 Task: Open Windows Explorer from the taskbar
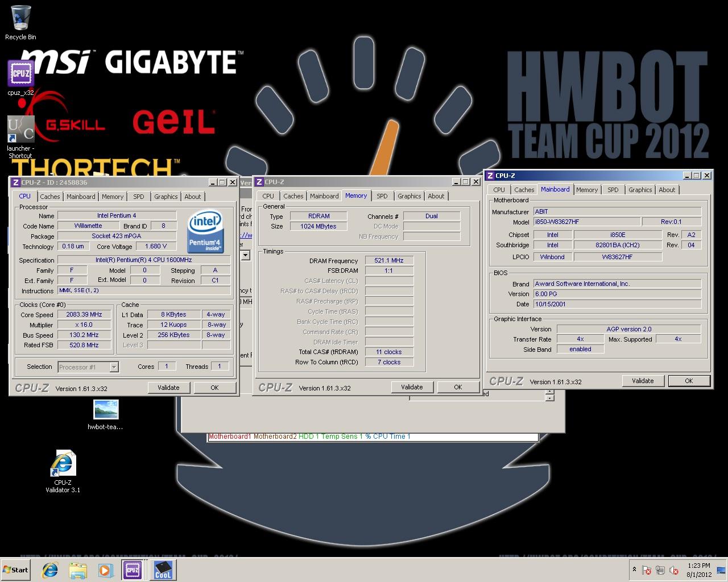point(78,570)
